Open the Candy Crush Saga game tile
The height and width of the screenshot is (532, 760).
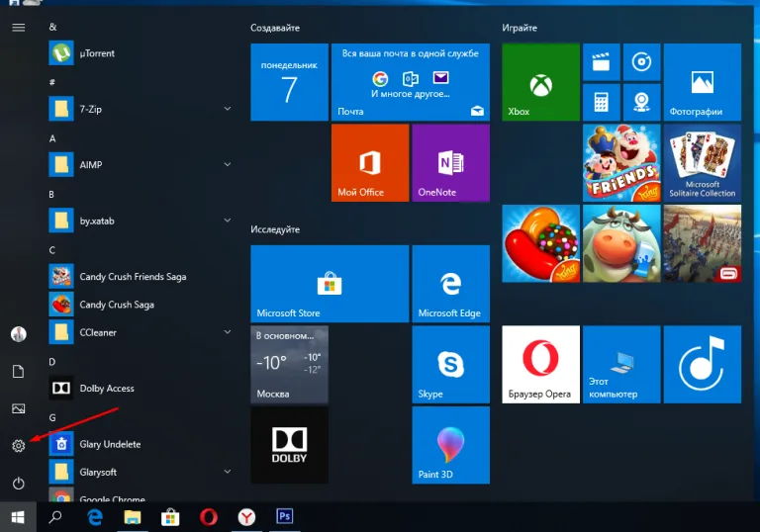click(x=541, y=243)
